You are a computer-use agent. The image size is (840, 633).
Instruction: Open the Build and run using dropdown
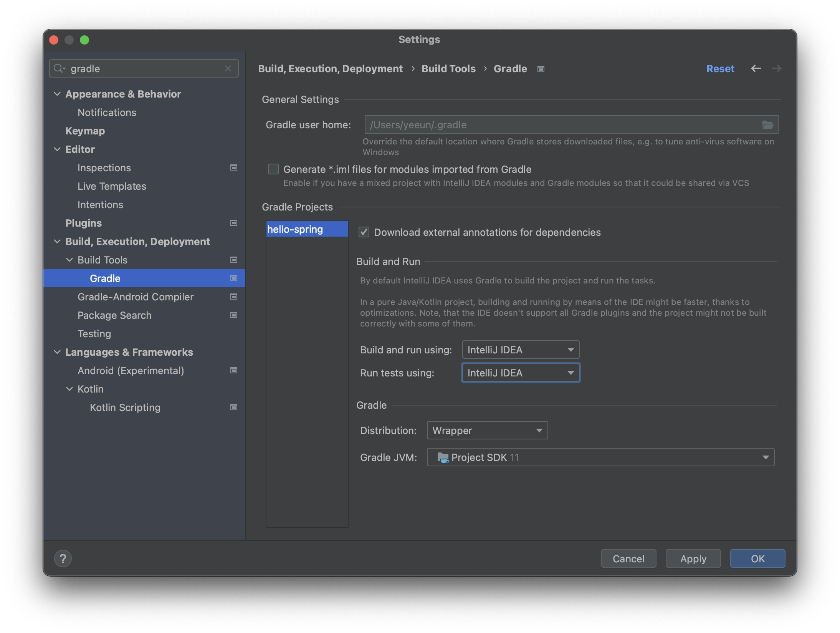click(x=520, y=350)
